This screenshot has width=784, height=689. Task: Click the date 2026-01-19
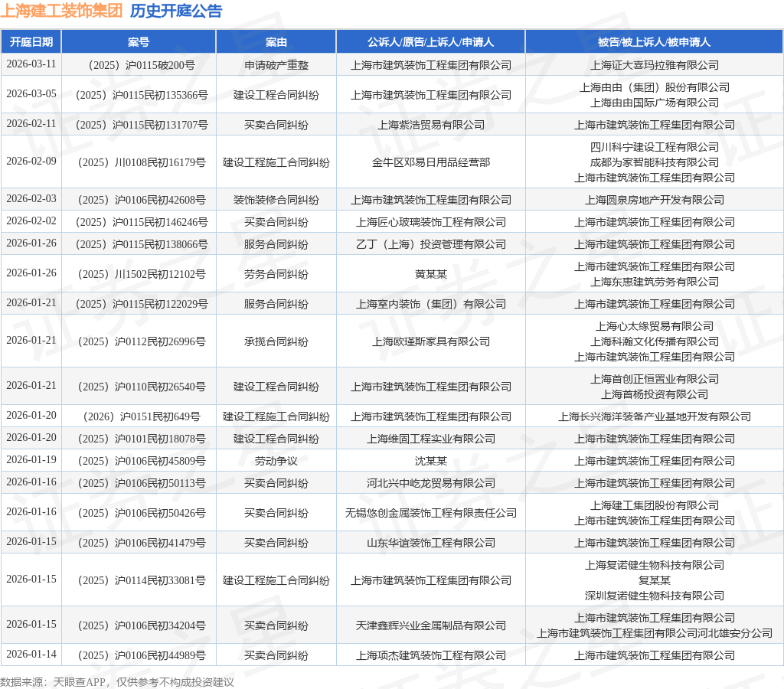click(x=31, y=459)
